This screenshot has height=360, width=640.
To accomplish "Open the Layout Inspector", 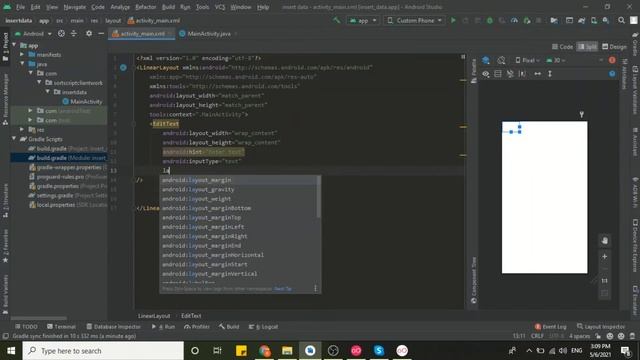I will tap(601, 327).
